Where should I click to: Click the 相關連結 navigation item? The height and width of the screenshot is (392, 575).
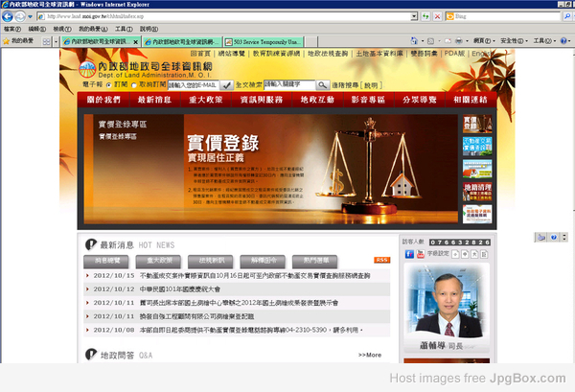coord(471,100)
